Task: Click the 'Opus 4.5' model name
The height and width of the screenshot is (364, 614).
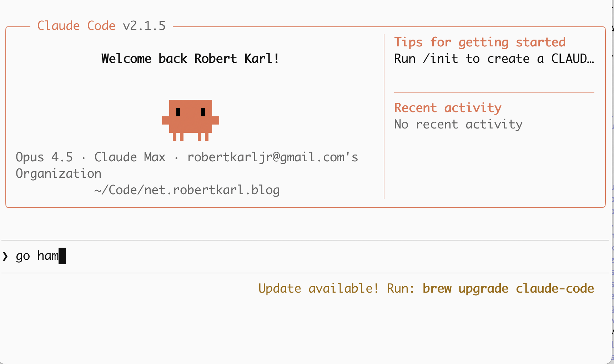Action: coord(44,157)
